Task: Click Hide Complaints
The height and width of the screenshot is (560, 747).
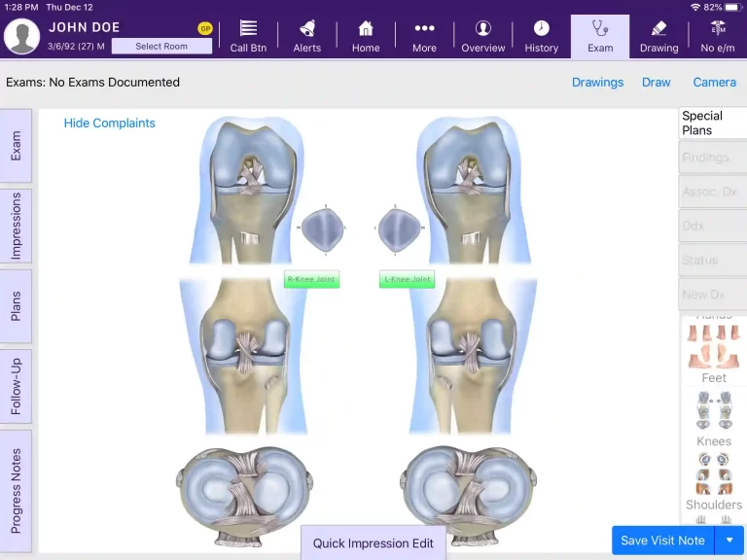Action: 110,123
